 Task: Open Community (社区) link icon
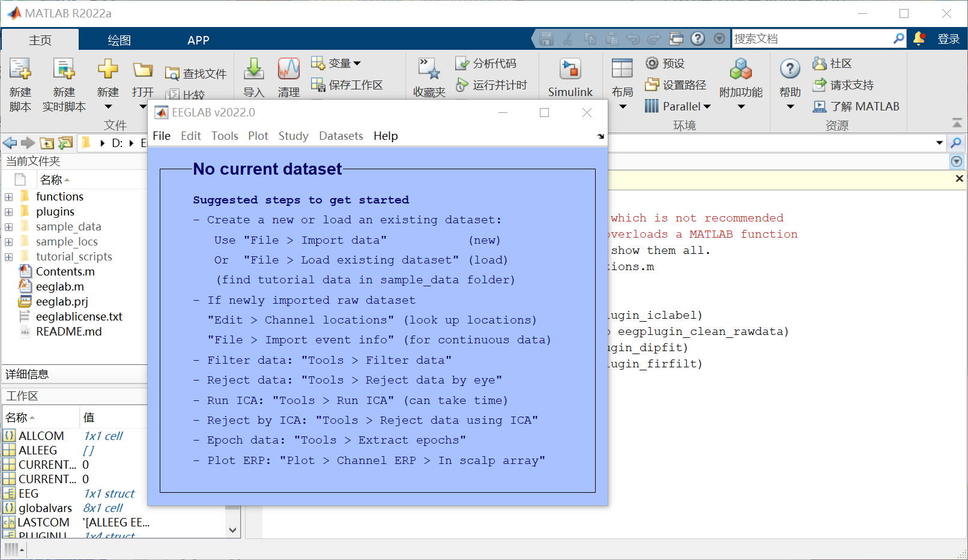click(x=819, y=63)
